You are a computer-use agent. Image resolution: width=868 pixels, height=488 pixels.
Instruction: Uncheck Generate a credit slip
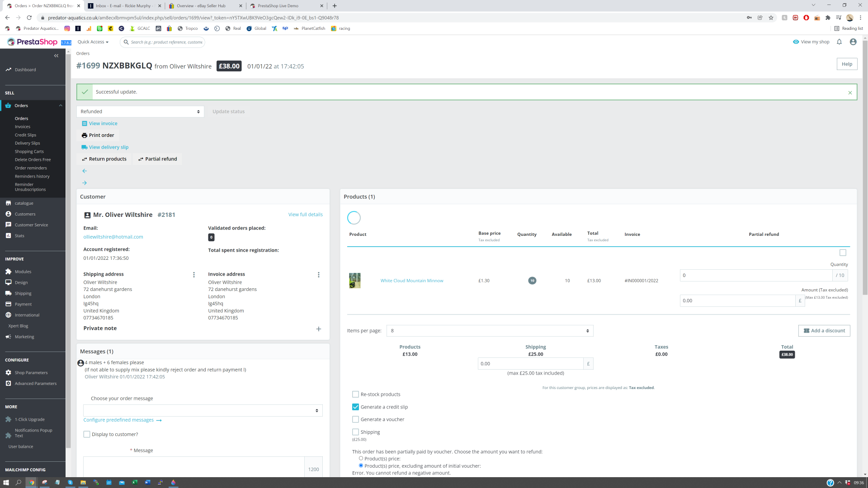pyautogui.click(x=355, y=407)
